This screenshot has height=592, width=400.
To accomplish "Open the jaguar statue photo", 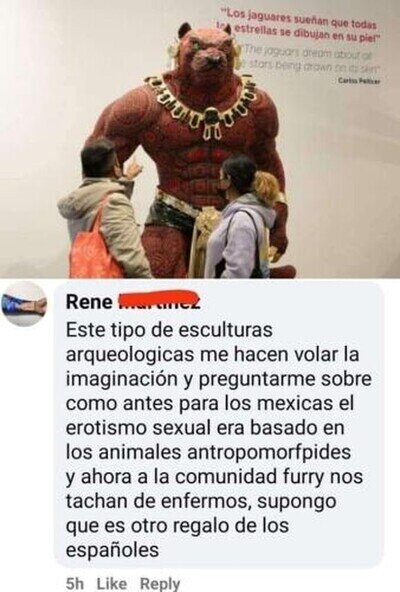I will 200,139.
